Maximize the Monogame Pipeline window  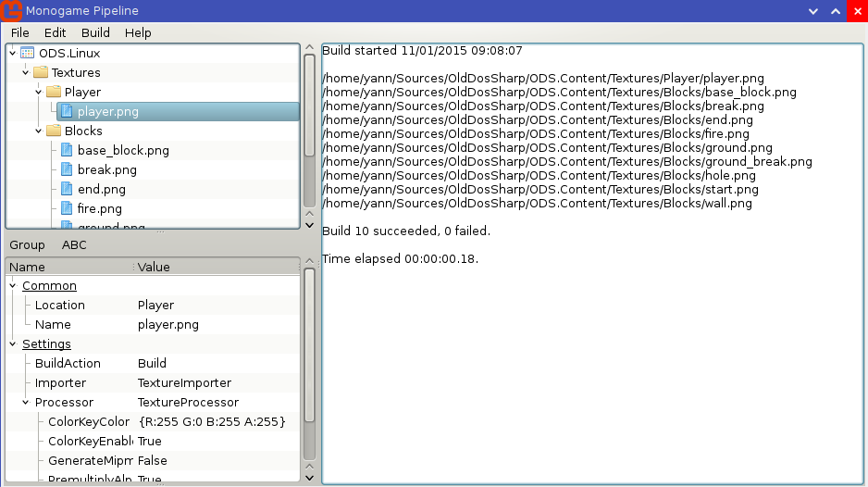pyautogui.click(x=836, y=11)
